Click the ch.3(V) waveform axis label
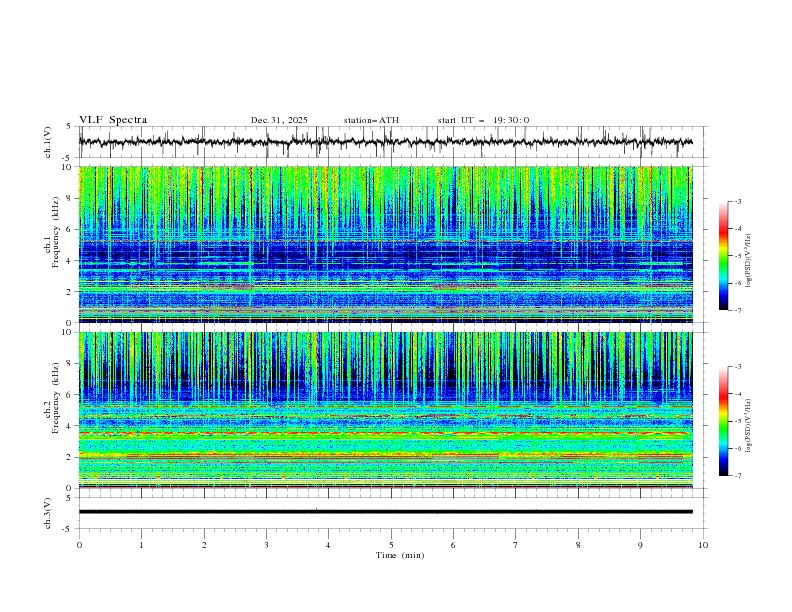 (x=48, y=513)
